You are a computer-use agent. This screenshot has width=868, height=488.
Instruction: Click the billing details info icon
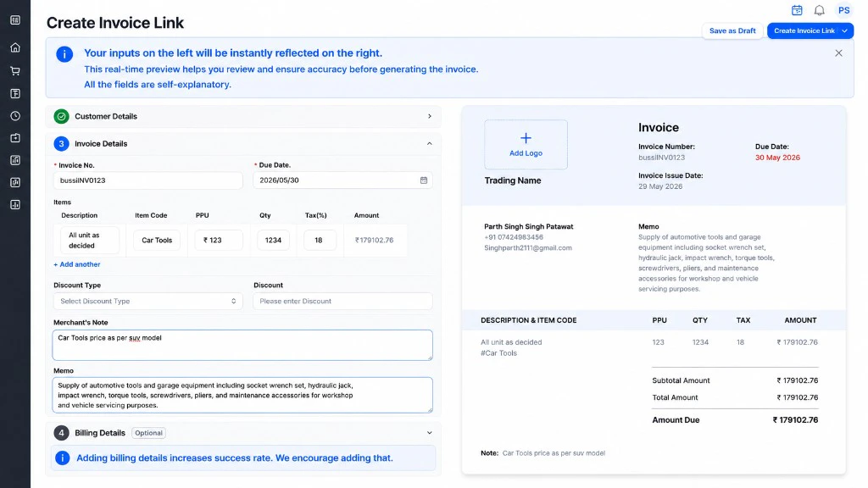tap(63, 458)
